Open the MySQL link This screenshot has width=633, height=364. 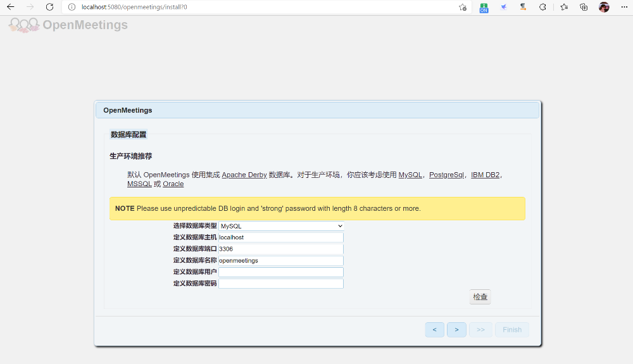[x=410, y=175]
